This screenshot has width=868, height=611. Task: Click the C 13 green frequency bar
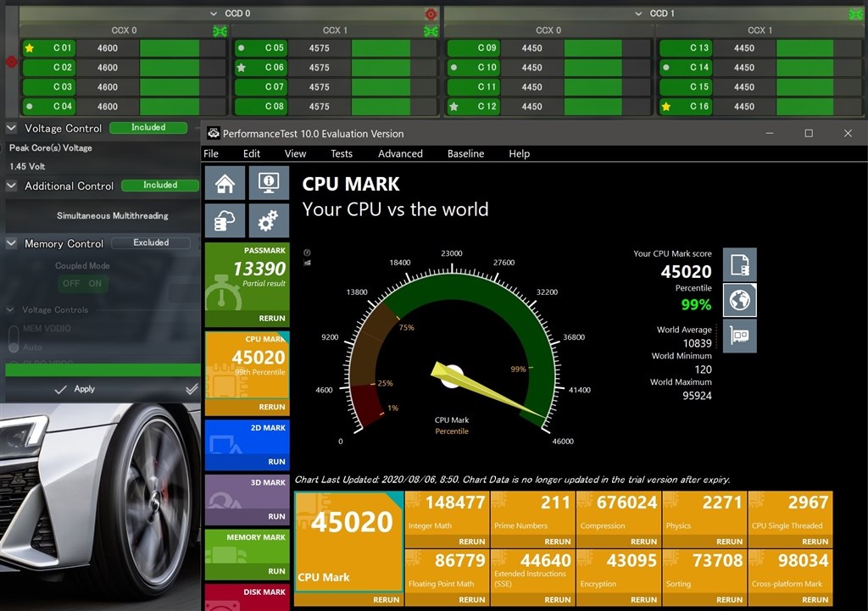pos(805,48)
